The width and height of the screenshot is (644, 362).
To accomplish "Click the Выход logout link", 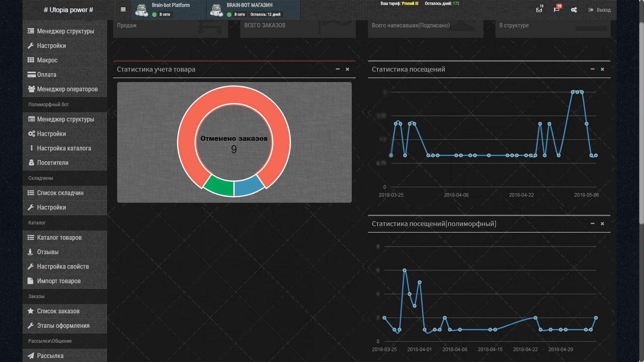I will tap(599, 10).
